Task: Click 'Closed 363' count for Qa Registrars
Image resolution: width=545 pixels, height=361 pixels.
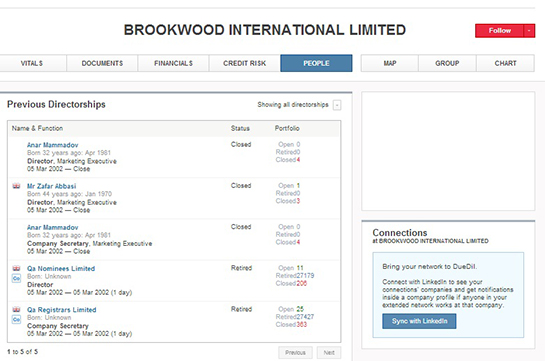Action: [x=291, y=325]
